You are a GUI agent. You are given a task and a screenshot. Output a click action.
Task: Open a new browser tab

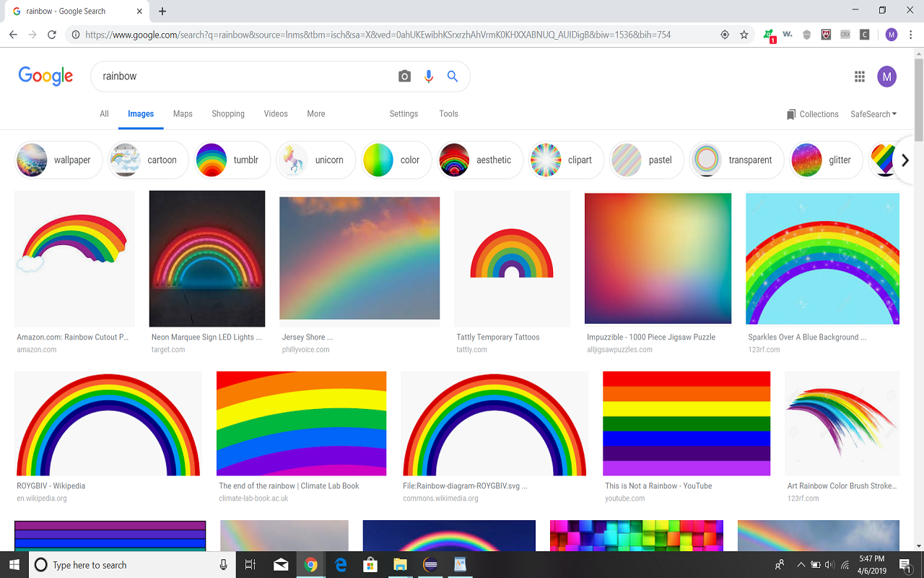coord(162,12)
